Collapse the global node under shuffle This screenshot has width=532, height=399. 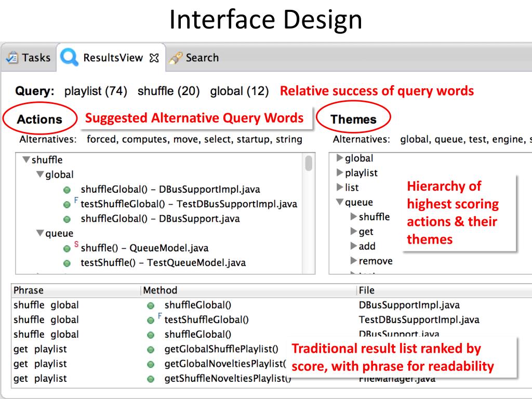click(40, 175)
